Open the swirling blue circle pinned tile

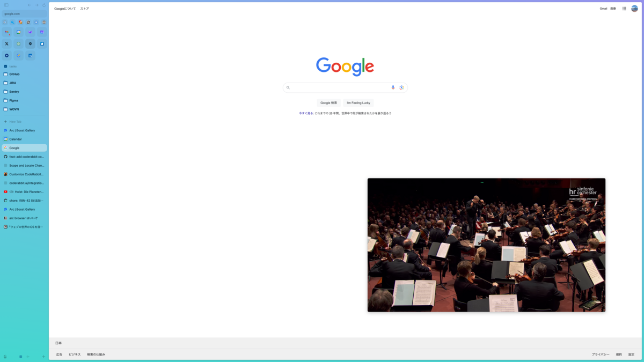18,55
